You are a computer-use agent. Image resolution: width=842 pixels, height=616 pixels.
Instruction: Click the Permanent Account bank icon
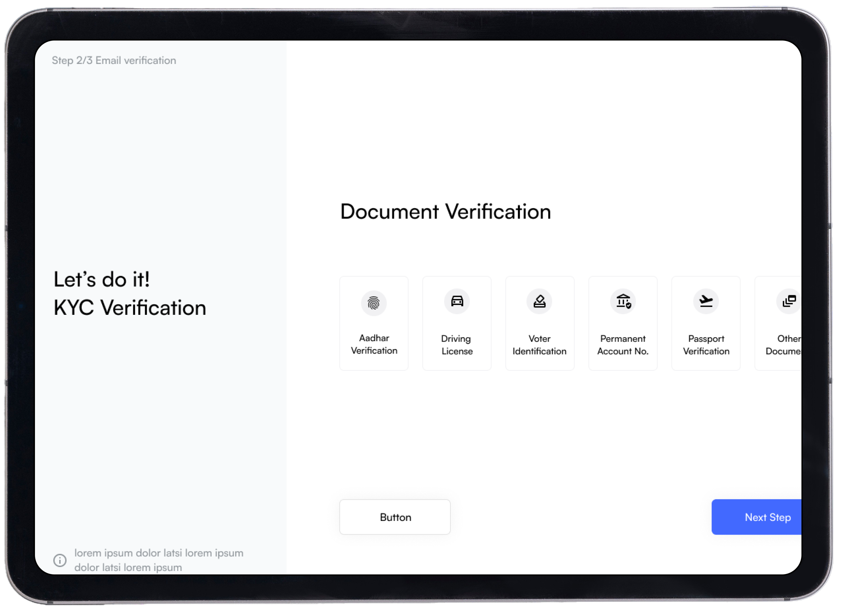coord(623,301)
